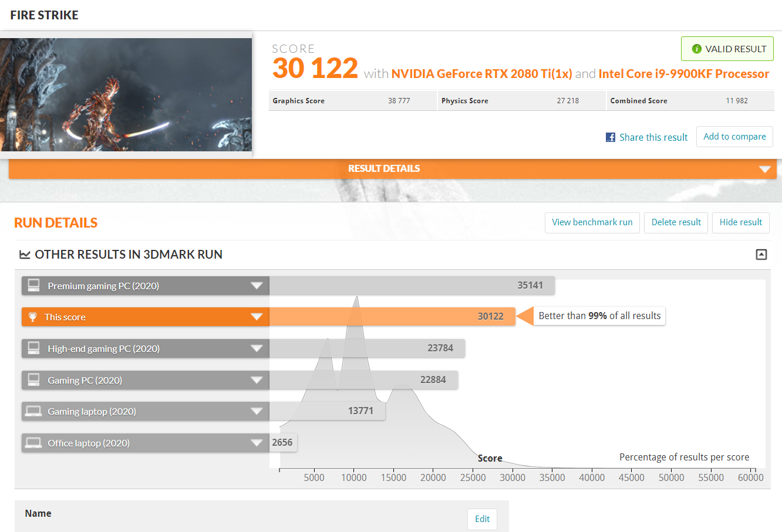The image size is (782, 532).
Task: Open the Intel Core i9-9900KF Processor link
Action: click(684, 74)
